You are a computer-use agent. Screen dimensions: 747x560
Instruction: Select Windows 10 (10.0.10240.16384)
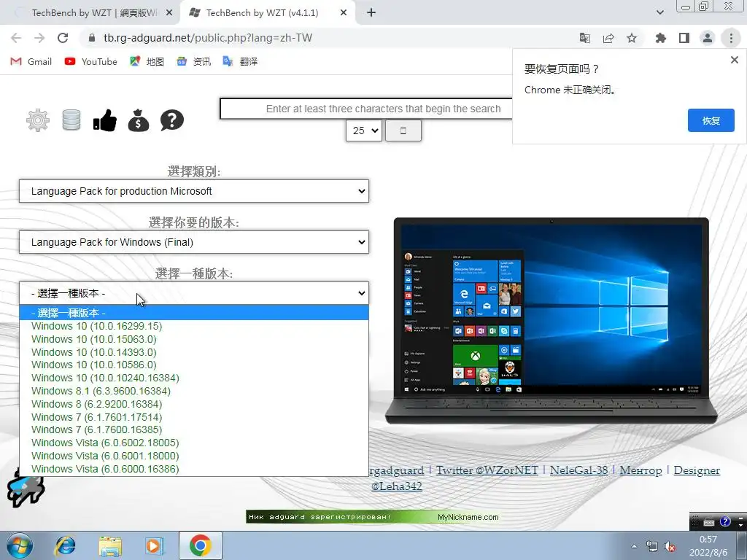(x=194, y=378)
